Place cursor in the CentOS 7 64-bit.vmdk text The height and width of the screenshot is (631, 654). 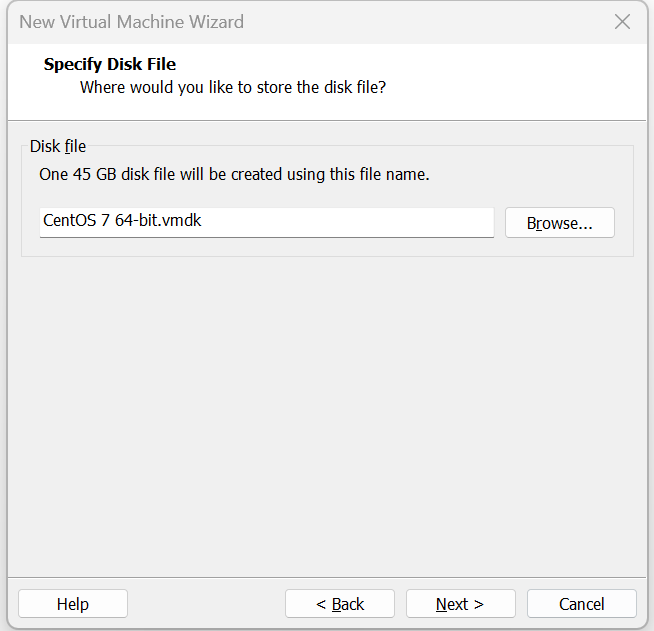122,221
